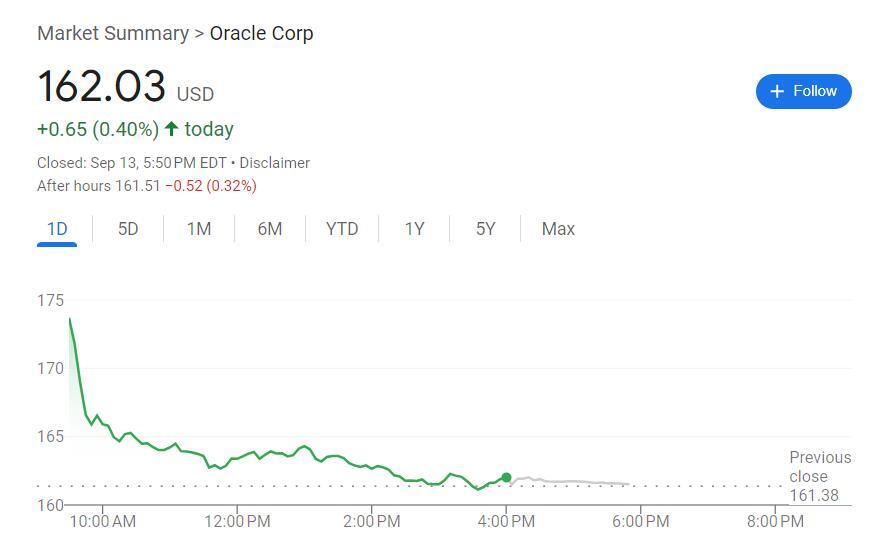Select the 1D time range tab
Viewport: 891px width, 559px height.
[57, 229]
